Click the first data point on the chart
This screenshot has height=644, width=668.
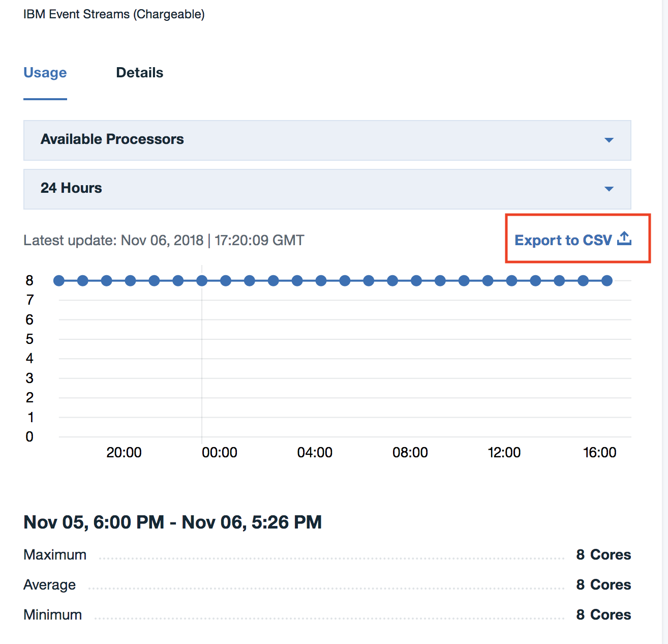point(59,280)
